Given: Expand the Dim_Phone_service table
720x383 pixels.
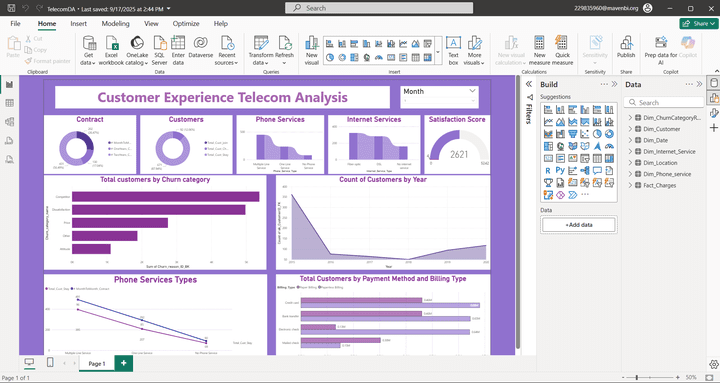Looking at the screenshot, I should 630,174.
